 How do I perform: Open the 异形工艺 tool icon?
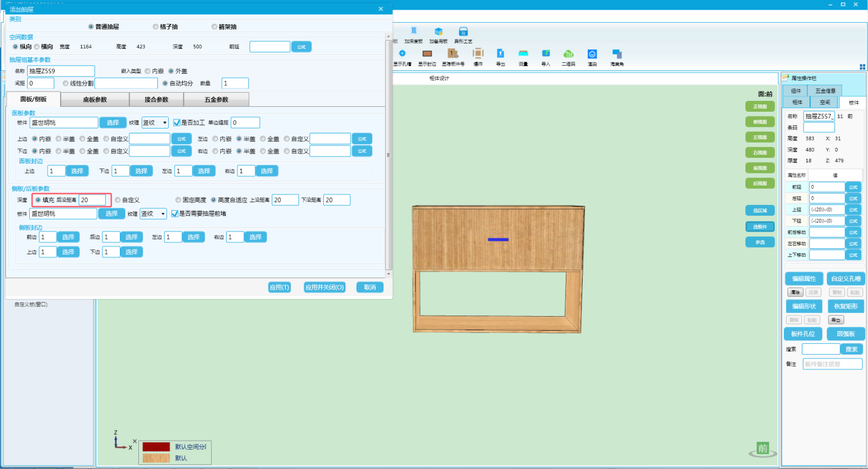[x=463, y=31]
